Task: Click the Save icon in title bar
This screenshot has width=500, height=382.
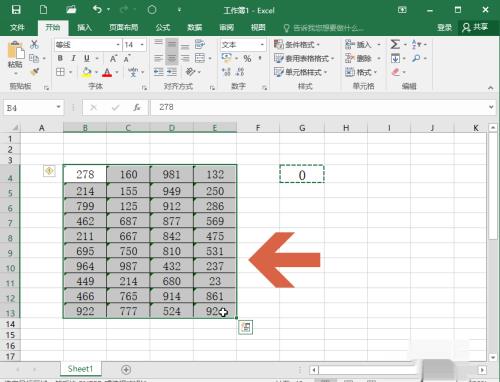Action: tap(16, 9)
